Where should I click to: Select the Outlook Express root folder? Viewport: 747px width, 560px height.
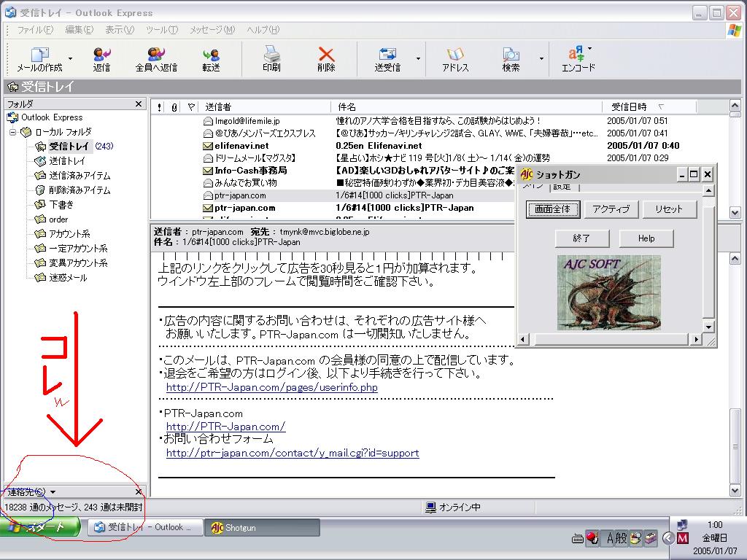[44, 117]
